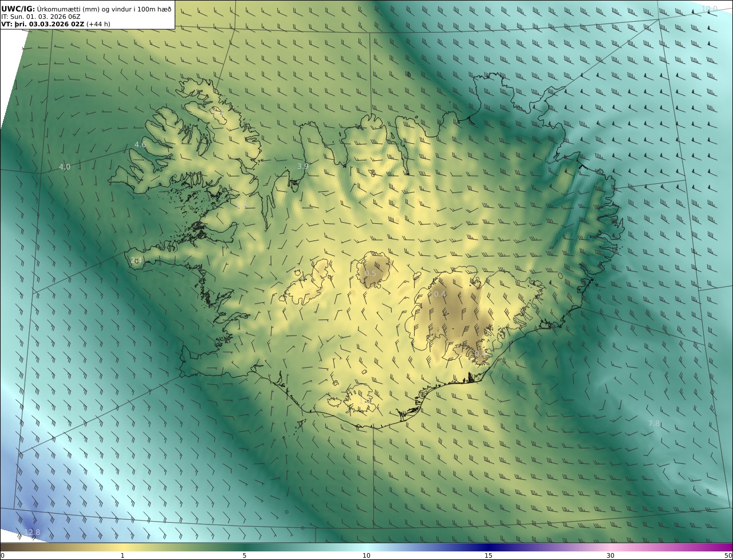This screenshot has height=560, width=733.
Task: Click the 0.4 value on the large glacier
Action: (x=439, y=294)
